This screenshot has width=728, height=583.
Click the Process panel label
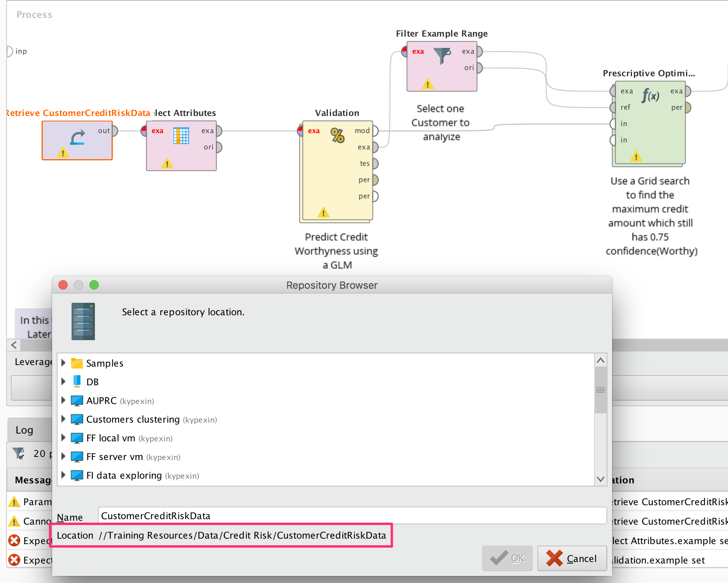pyautogui.click(x=34, y=15)
